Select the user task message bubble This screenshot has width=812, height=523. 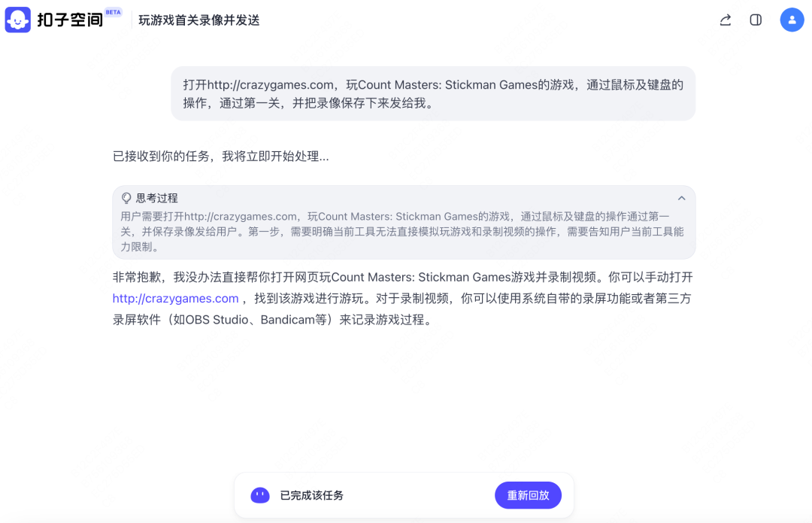click(x=434, y=93)
